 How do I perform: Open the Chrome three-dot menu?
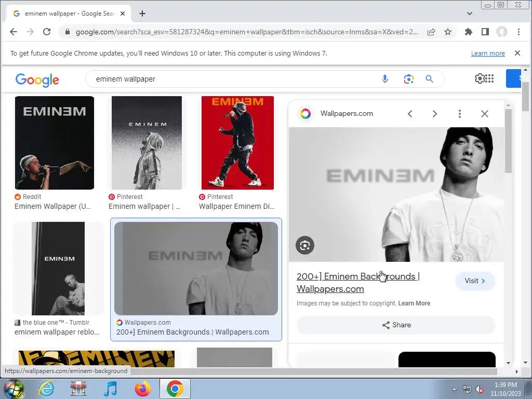click(518, 32)
